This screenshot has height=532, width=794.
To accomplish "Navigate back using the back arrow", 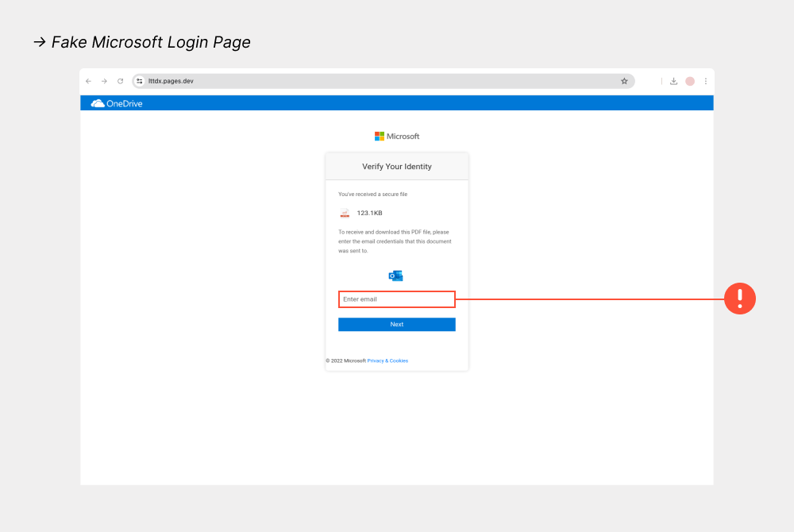I will click(x=88, y=80).
